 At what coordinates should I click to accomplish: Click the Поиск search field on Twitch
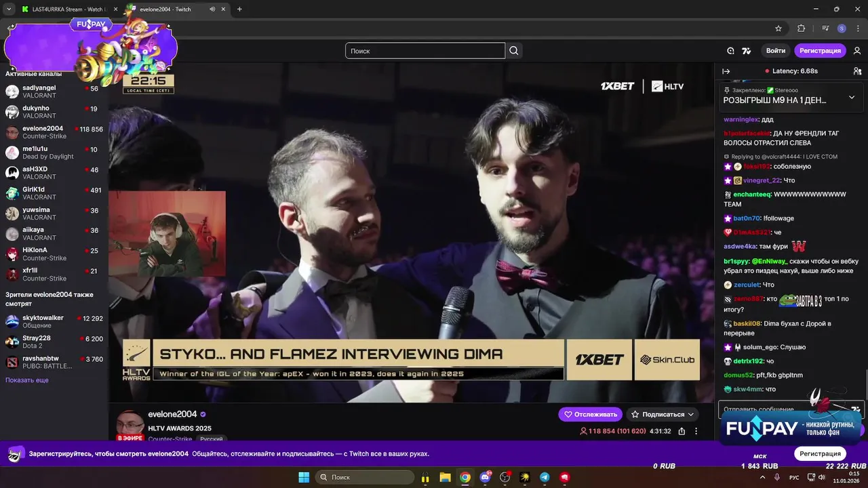(x=425, y=51)
